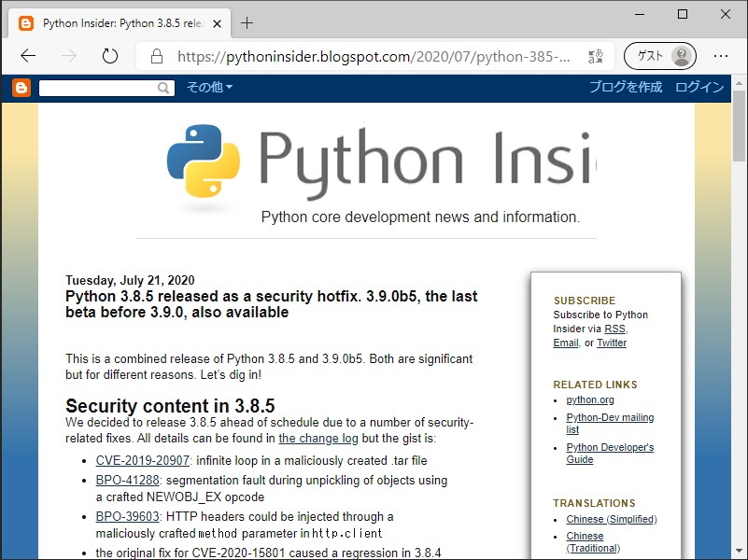
Task: Go back using the back arrow icon
Action: (x=28, y=56)
